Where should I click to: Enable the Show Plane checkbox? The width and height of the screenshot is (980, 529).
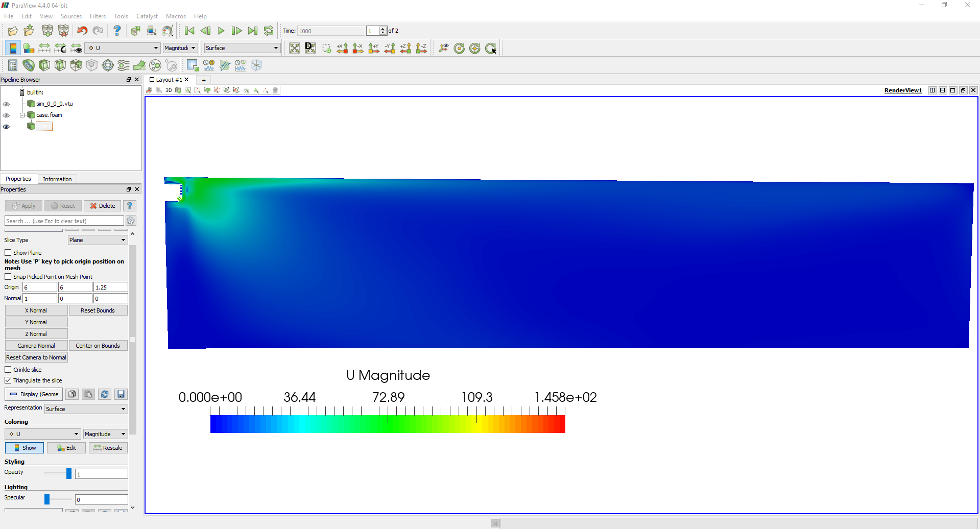(8, 253)
